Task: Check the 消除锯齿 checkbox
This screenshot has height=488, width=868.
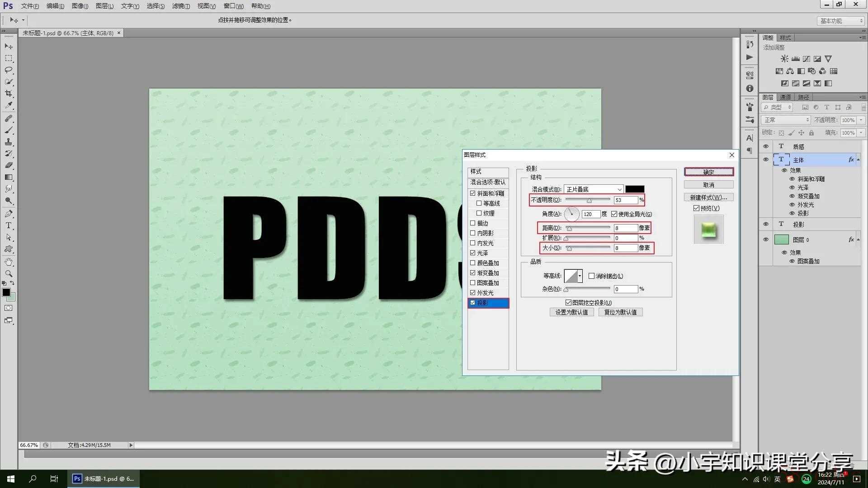Action: [x=591, y=276]
